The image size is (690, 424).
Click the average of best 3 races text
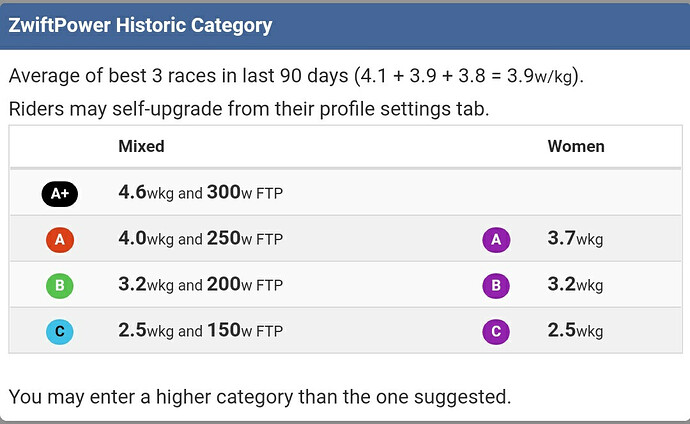(x=296, y=76)
